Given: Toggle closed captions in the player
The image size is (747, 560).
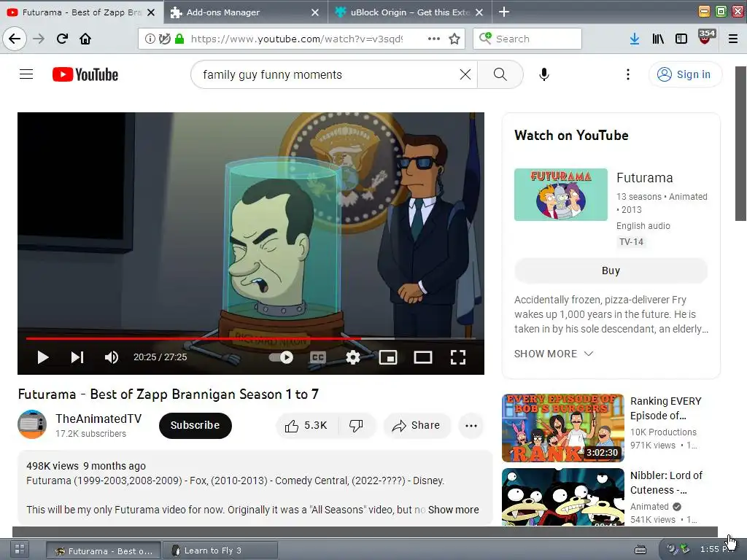Looking at the screenshot, I should [x=318, y=357].
